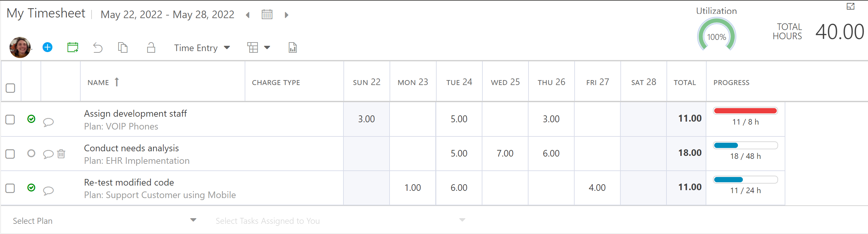Viewport: 868px width, 234px height.
Task: Click the blue add entry plus icon
Action: pyautogui.click(x=47, y=47)
